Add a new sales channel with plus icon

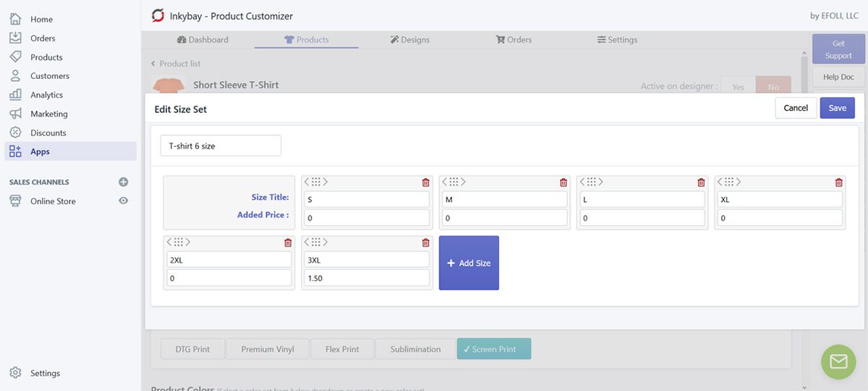click(x=123, y=182)
